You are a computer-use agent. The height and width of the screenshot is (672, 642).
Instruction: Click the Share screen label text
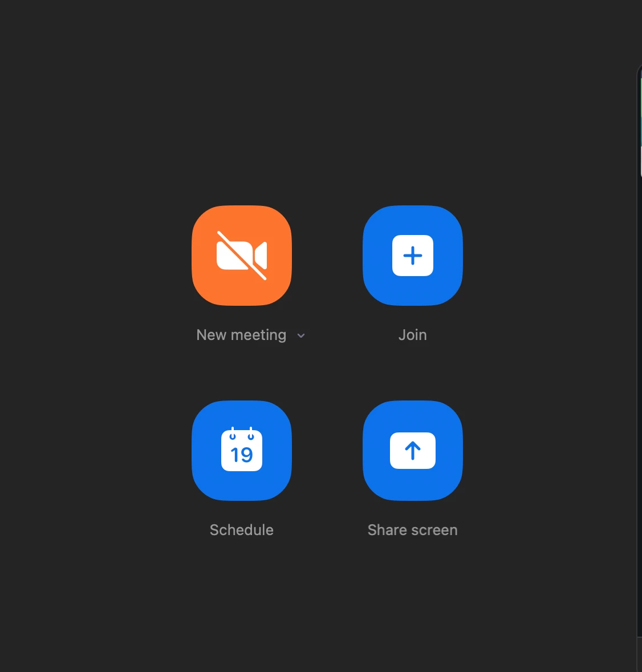coord(412,530)
